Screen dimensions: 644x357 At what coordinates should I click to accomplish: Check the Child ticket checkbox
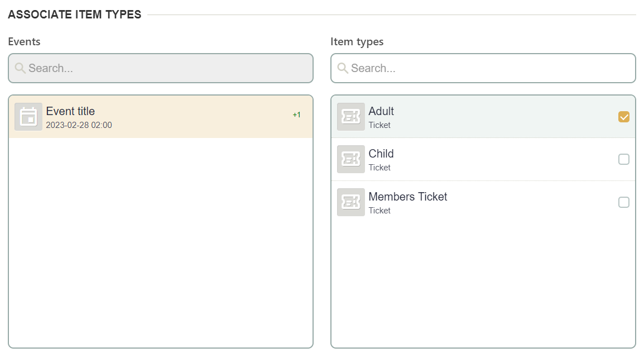pos(624,159)
